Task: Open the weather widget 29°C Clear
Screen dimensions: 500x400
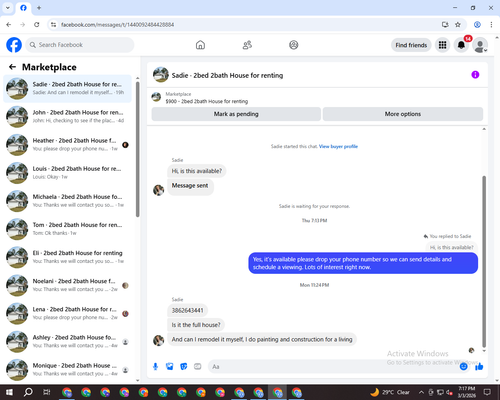Action: 390,392
